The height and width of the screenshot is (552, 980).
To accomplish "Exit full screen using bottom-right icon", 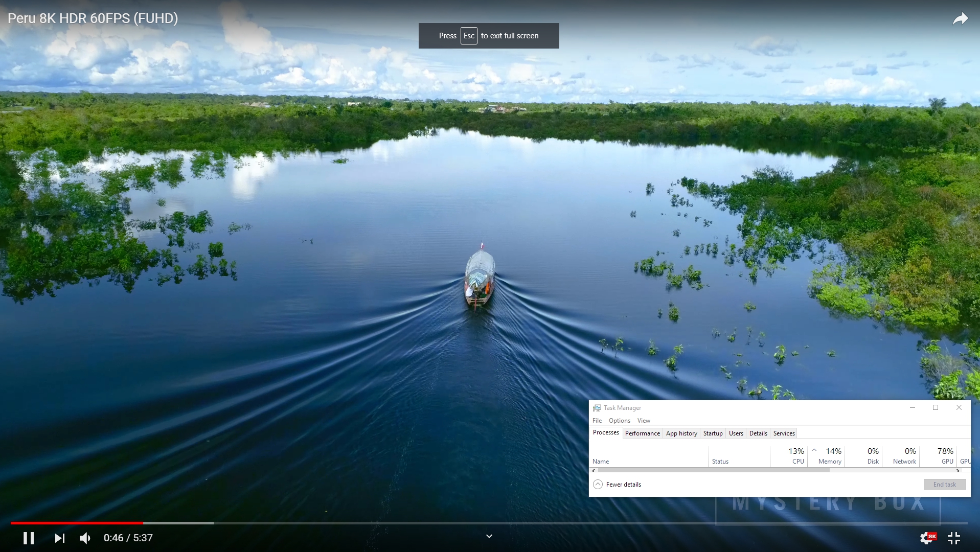I will coord(954,538).
